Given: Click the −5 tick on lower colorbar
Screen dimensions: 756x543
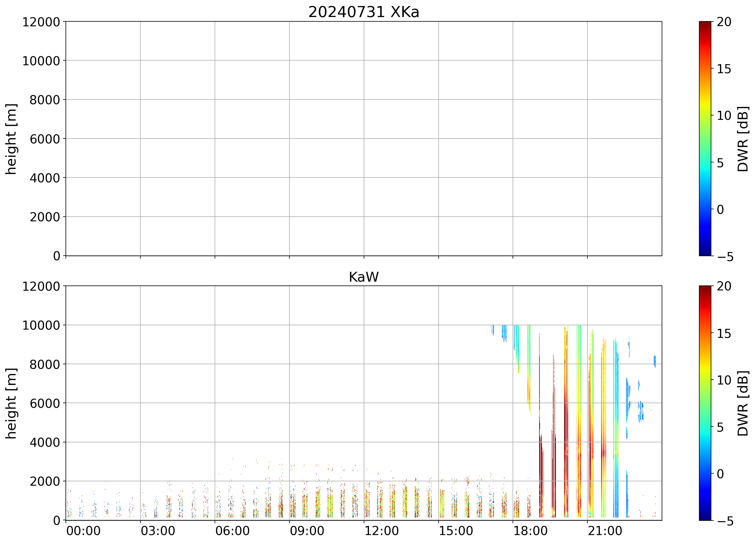Looking at the screenshot, I should (725, 521).
